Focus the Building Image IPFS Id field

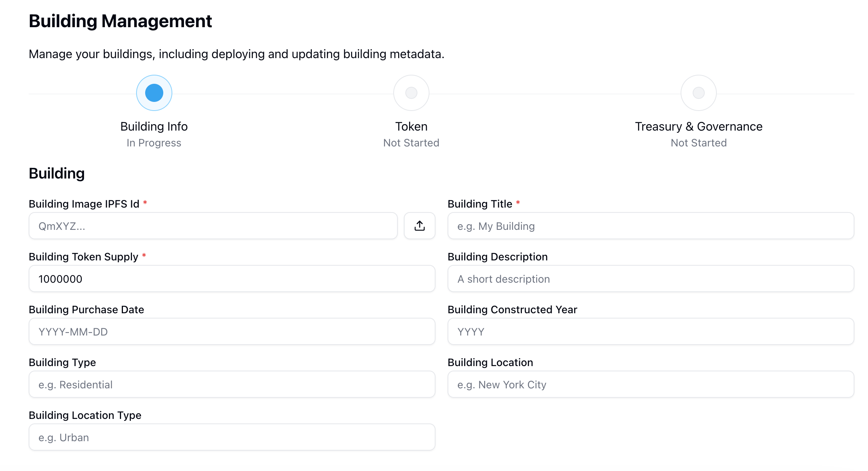[x=213, y=226]
